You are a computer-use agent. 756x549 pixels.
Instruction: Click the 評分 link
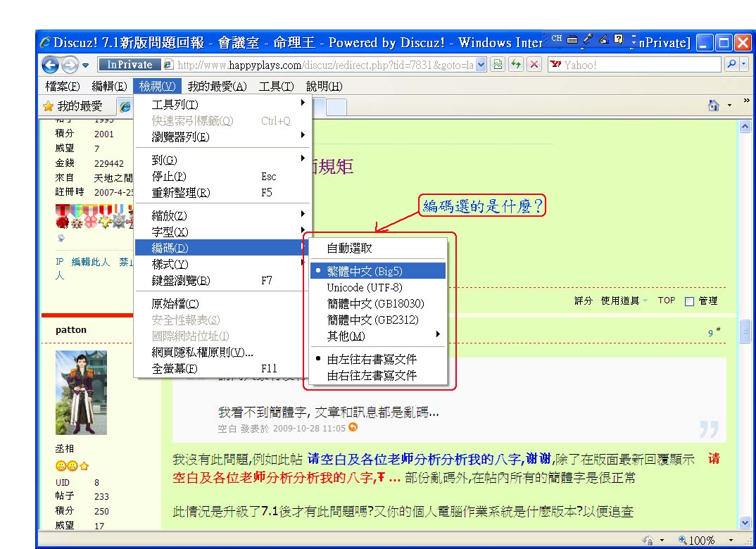[584, 301]
